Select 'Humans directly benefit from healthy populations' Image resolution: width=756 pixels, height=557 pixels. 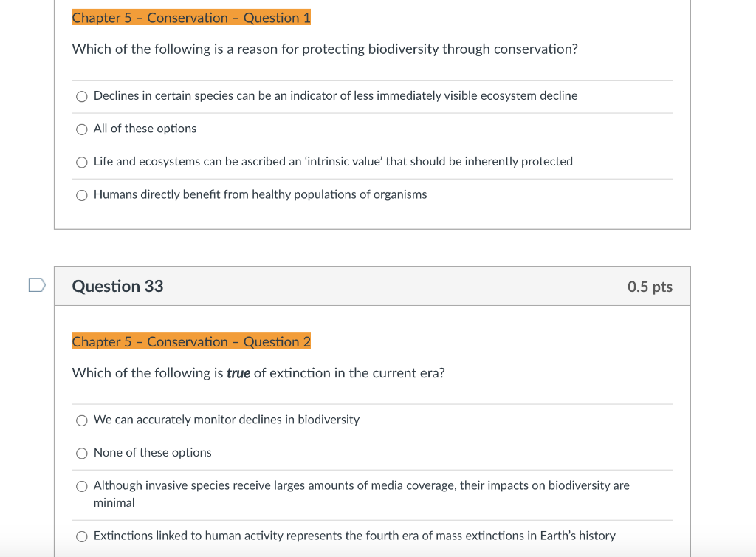click(81, 194)
